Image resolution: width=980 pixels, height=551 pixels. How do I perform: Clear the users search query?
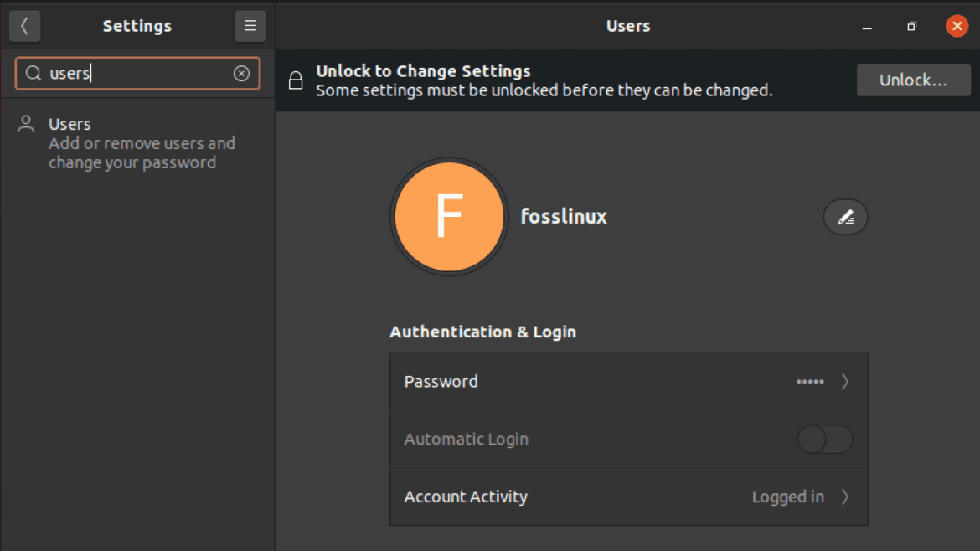(242, 74)
